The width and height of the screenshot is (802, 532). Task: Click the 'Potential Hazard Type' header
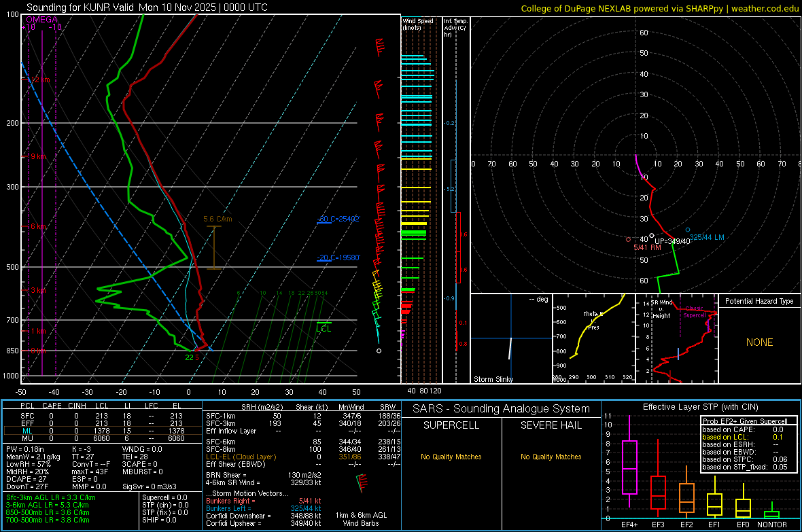759,301
